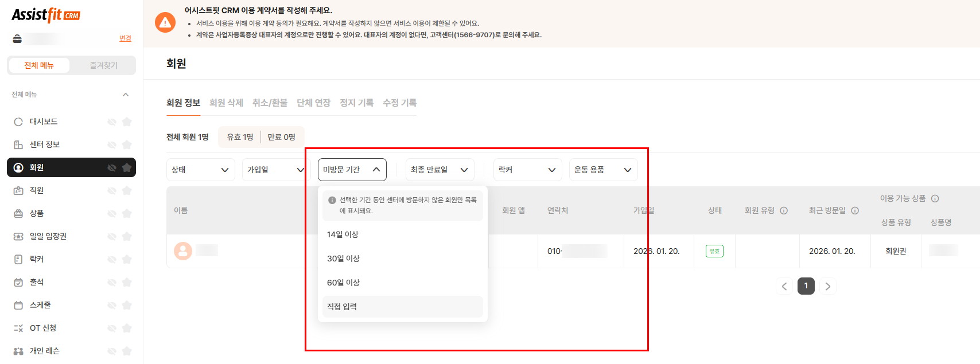This screenshot has width=980, height=364.
Task: Click page number 1 button
Action: 806,286
